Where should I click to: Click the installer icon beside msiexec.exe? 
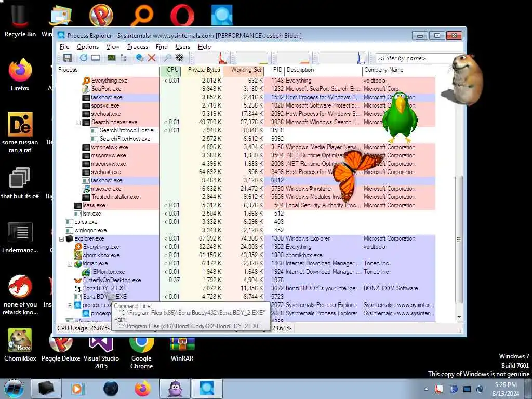pos(86,189)
